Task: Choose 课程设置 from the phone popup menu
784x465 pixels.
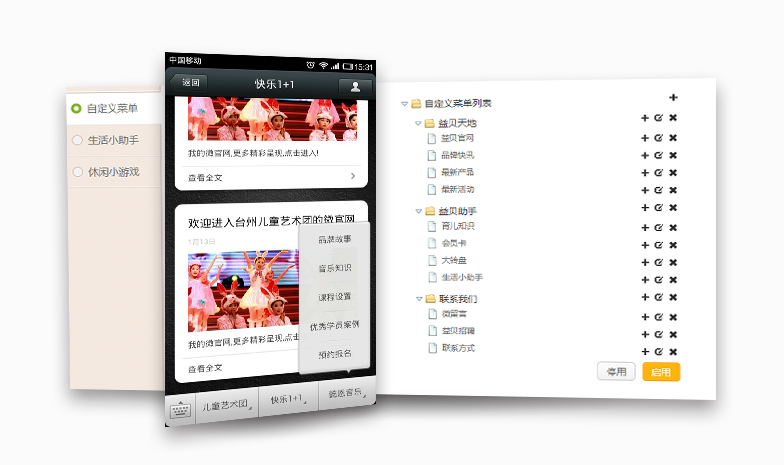Action: tap(334, 297)
